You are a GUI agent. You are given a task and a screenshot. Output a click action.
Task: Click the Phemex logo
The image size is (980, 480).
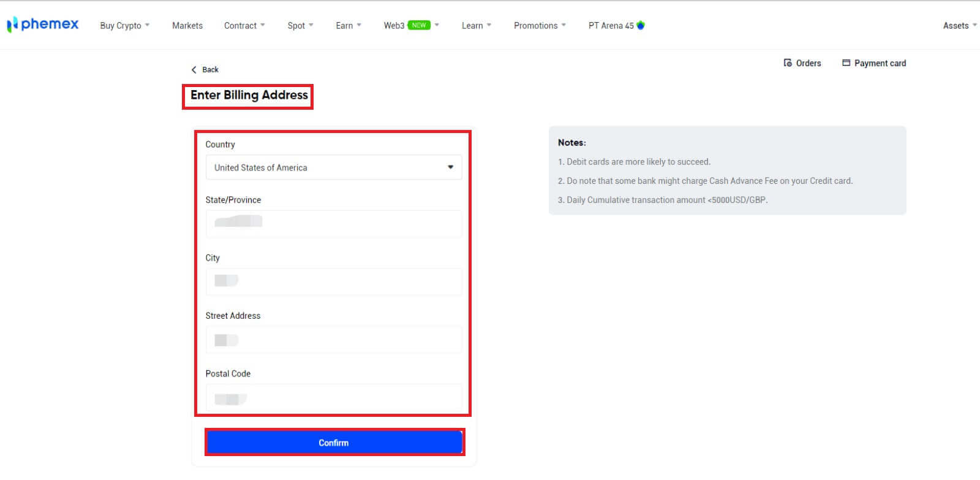coord(42,25)
